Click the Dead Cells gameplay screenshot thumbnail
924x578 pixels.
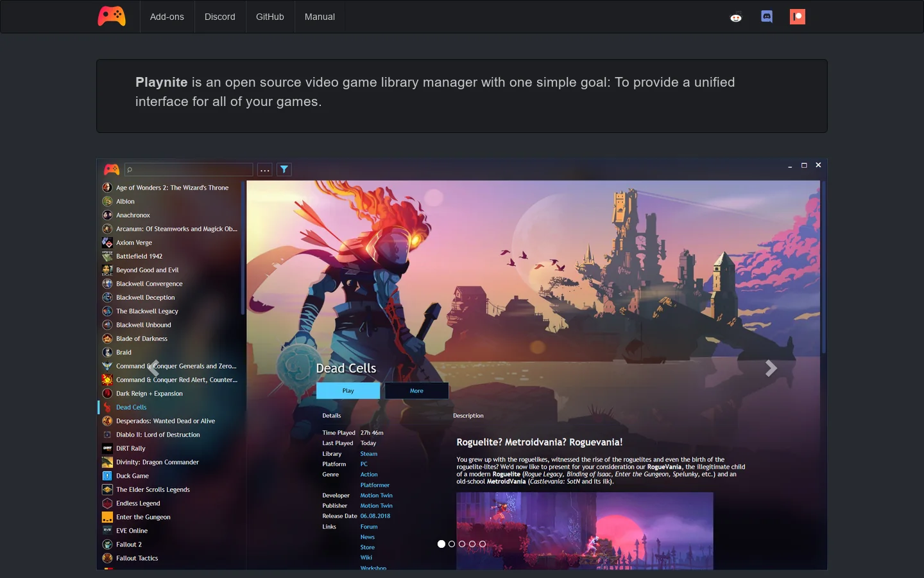click(x=585, y=531)
